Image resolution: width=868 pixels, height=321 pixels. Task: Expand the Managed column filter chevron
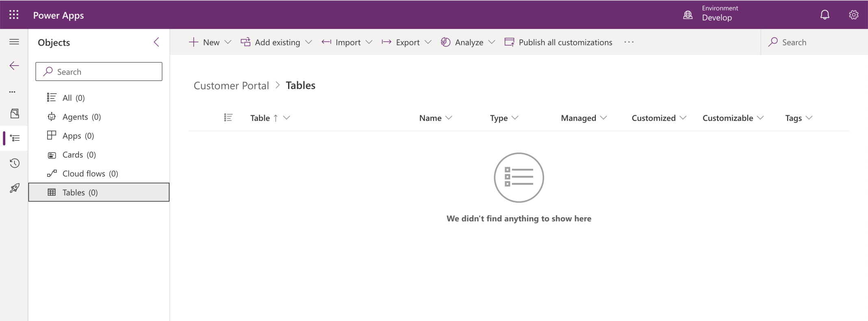(x=603, y=118)
